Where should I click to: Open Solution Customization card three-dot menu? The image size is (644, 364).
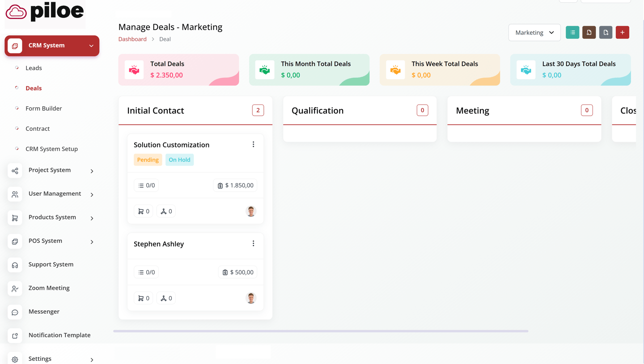253,144
